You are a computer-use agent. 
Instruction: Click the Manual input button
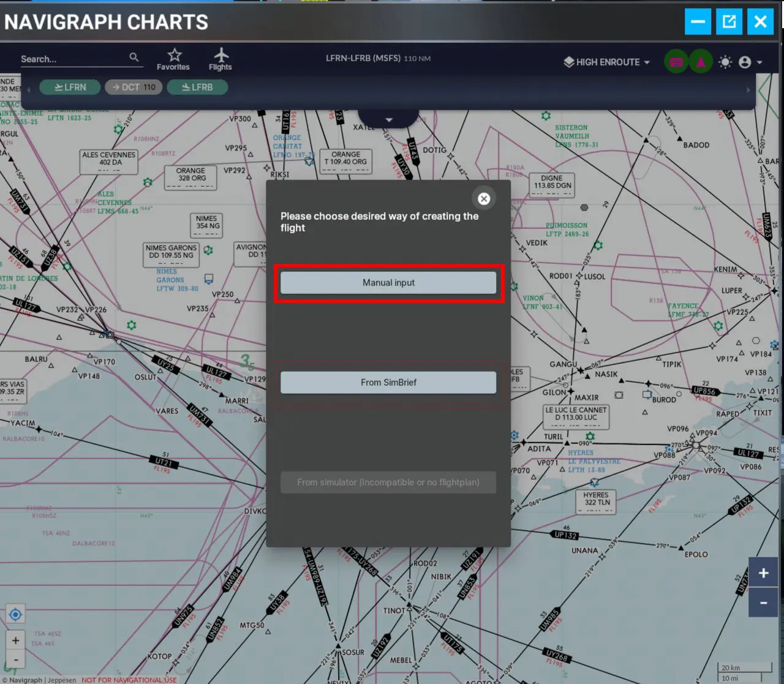coord(388,283)
